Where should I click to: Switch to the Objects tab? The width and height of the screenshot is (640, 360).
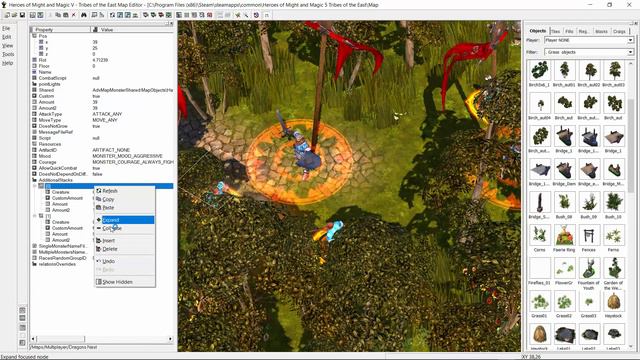pyautogui.click(x=538, y=31)
